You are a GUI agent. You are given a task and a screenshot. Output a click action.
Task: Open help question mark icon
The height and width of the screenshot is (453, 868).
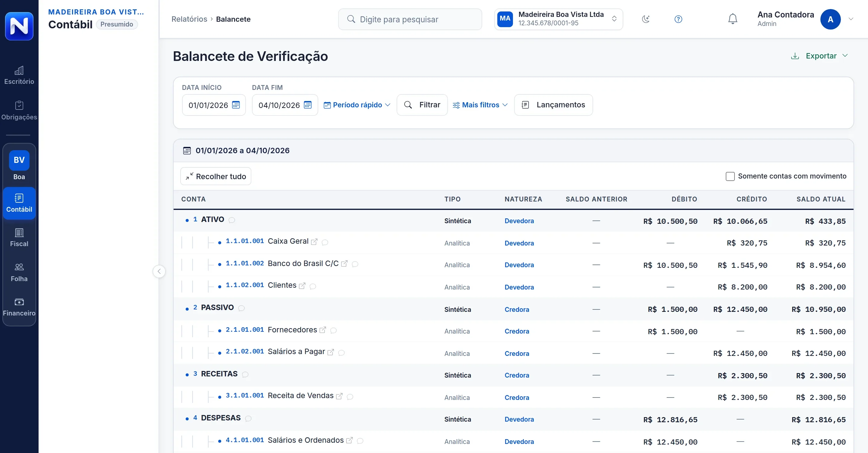[678, 19]
